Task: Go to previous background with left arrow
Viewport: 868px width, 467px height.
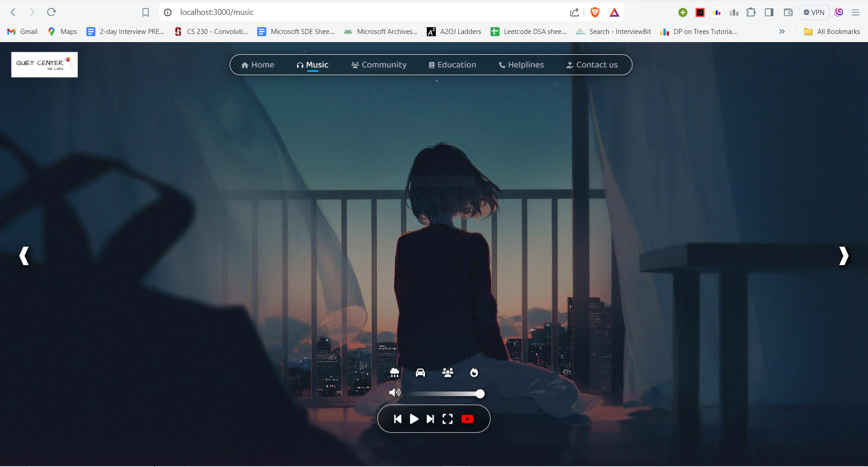Action: (24, 256)
